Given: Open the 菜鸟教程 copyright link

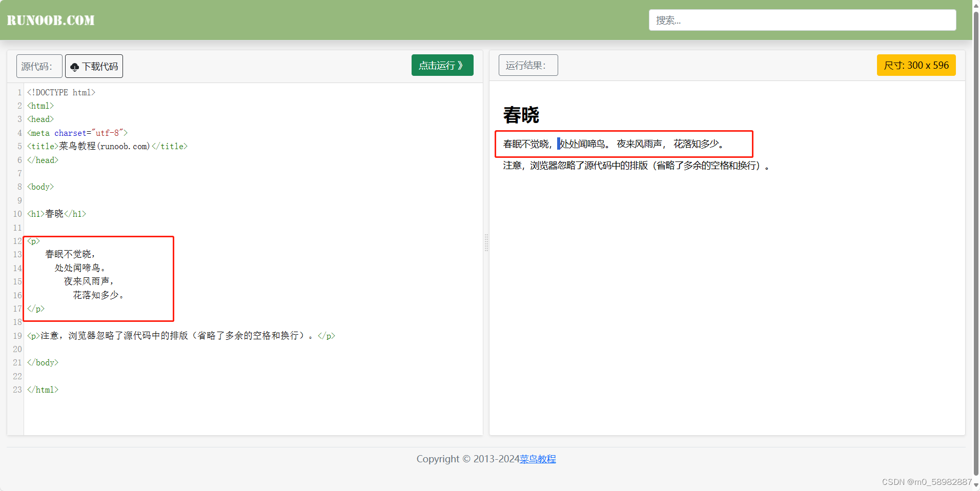Looking at the screenshot, I should 537,459.
